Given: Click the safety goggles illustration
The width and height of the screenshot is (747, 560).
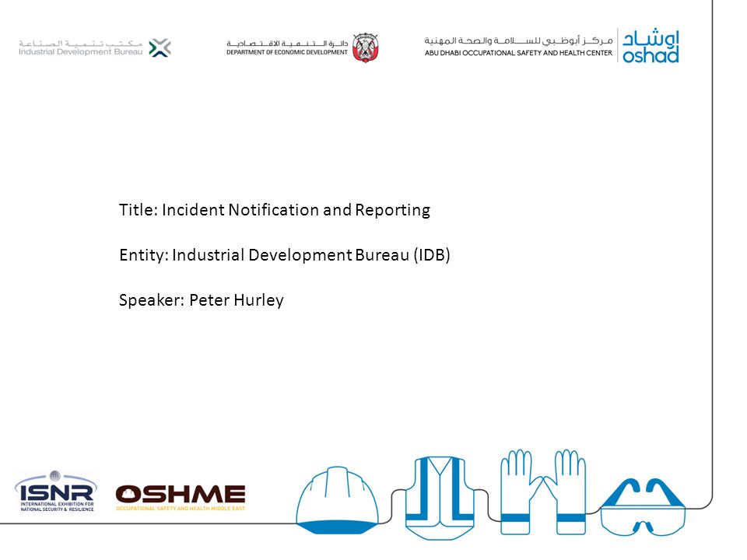Looking at the screenshot, I should click(643, 507).
